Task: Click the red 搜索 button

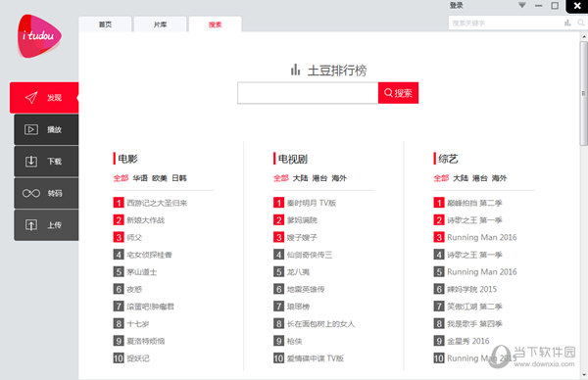Action: 398,93
